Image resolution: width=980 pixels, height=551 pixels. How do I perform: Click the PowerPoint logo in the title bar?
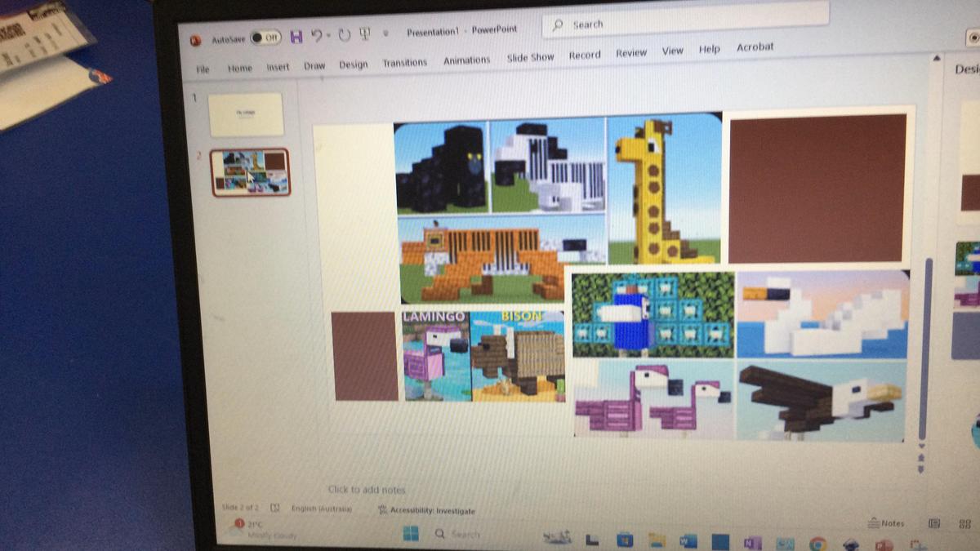click(196, 40)
